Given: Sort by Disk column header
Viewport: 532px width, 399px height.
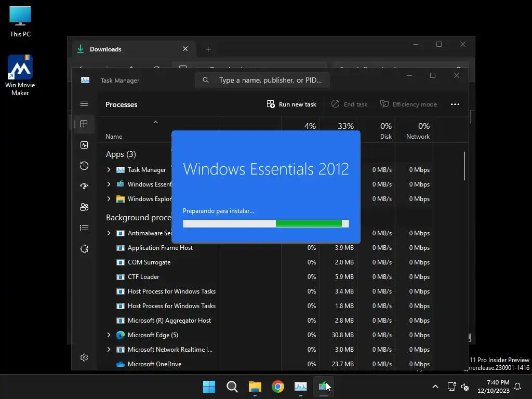Looking at the screenshot, I should 386,137.
